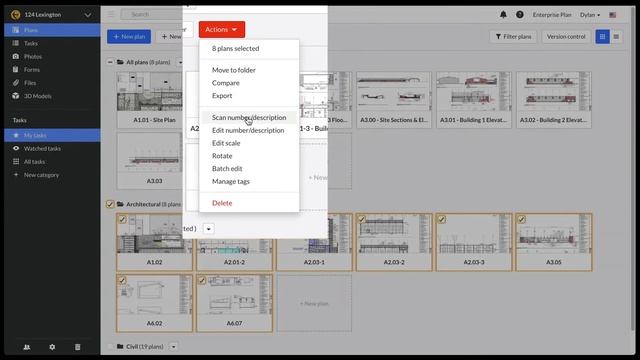Click the hamburger menu icon near search

[111, 14]
